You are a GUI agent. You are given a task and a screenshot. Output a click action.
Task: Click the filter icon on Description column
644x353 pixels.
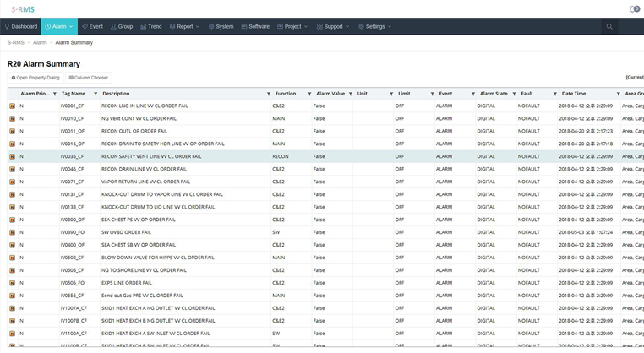point(268,94)
